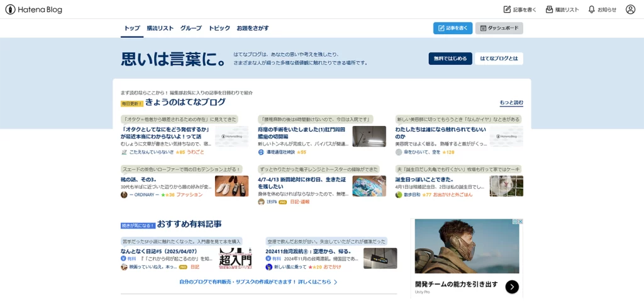Click the お知らせ notification bell

pyautogui.click(x=602, y=9)
